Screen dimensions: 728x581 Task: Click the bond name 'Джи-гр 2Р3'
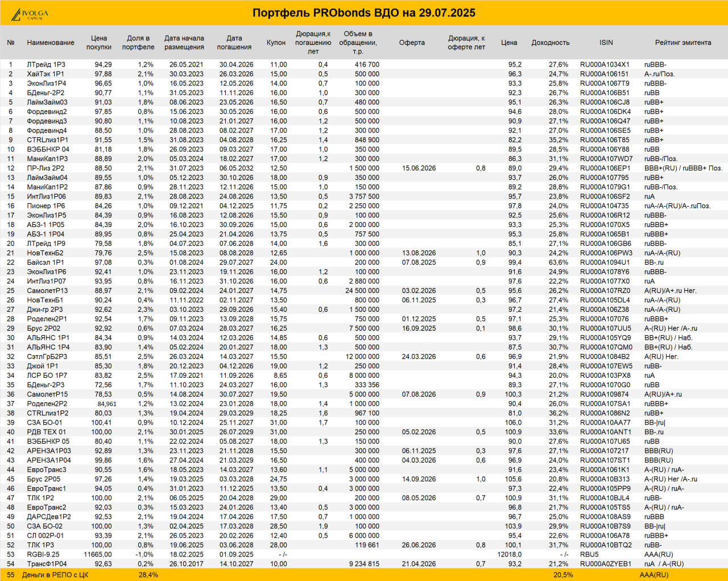(45, 310)
